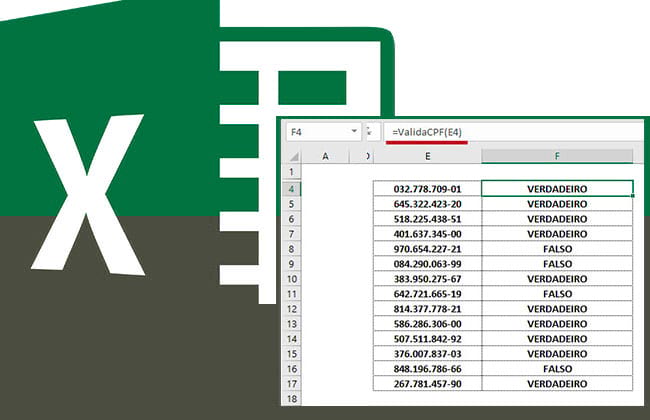This screenshot has height=420, width=650.
Task: Select row 4 header
Action: click(x=291, y=189)
